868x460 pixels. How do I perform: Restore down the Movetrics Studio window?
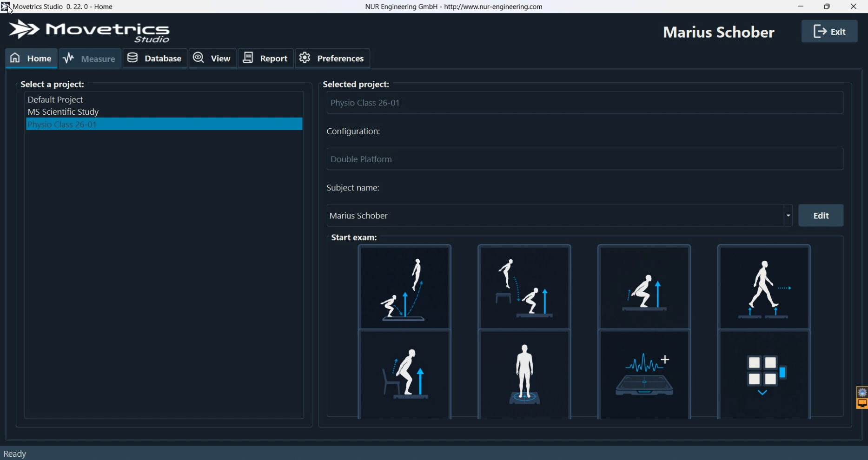827,7
